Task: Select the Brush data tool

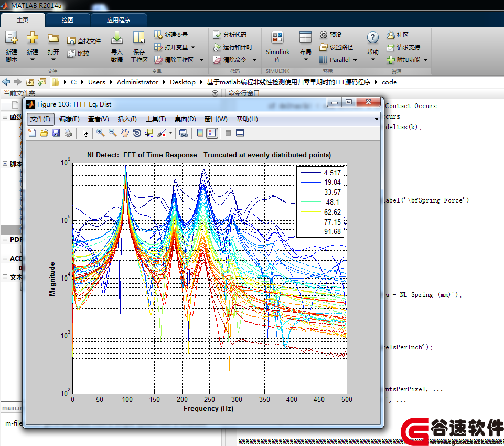Action: [162, 133]
